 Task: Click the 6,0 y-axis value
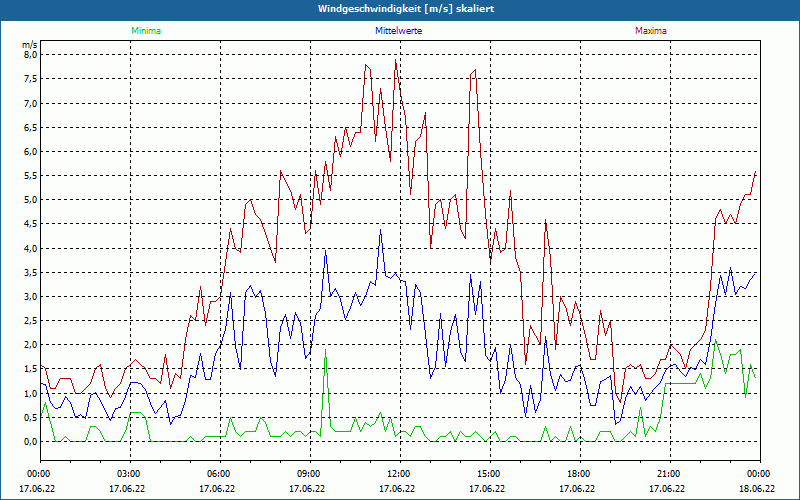(x=30, y=152)
